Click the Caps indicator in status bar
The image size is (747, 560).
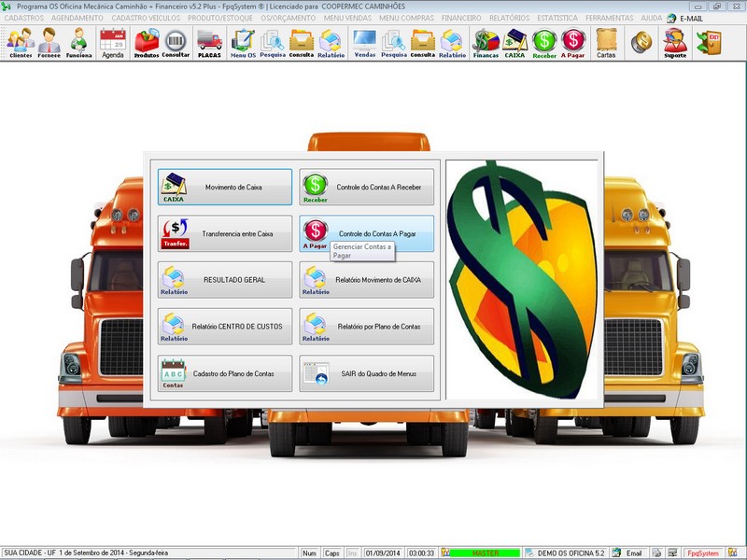(x=331, y=553)
